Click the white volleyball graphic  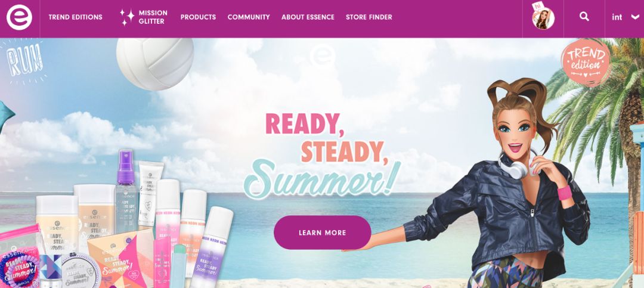(155, 64)
